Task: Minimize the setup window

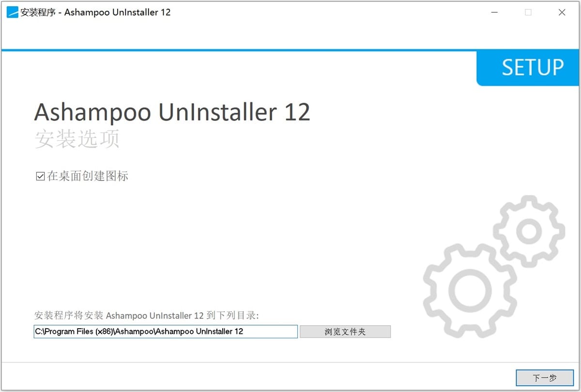Action: pyautogui.click(x=494, y=12)
